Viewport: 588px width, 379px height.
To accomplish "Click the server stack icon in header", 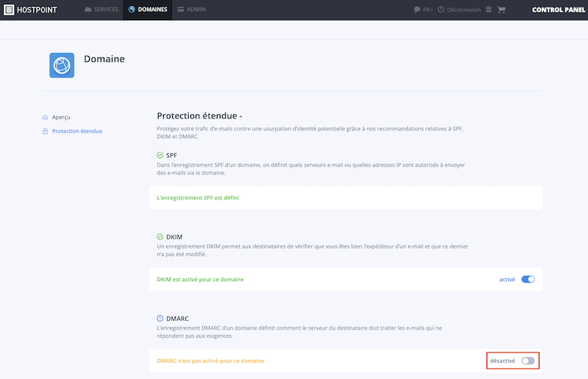I will (x=489, y=10).
